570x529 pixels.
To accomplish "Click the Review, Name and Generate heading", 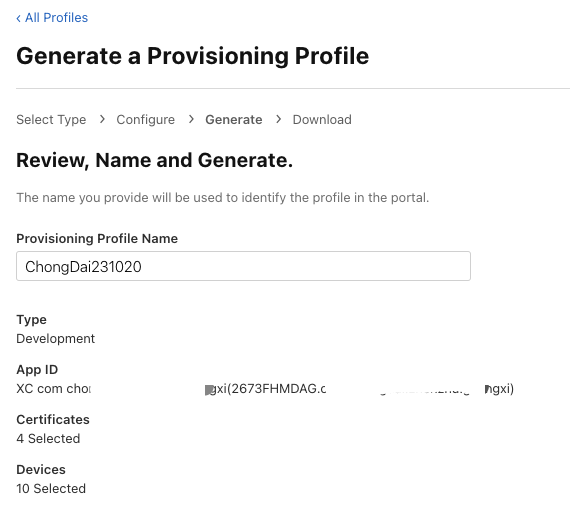I will (154, 161).
